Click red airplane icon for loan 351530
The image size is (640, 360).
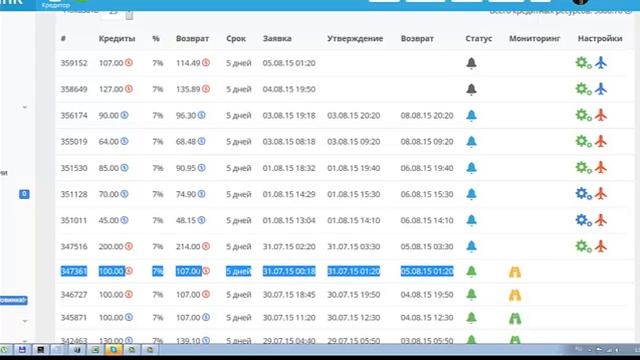(601, 168)
